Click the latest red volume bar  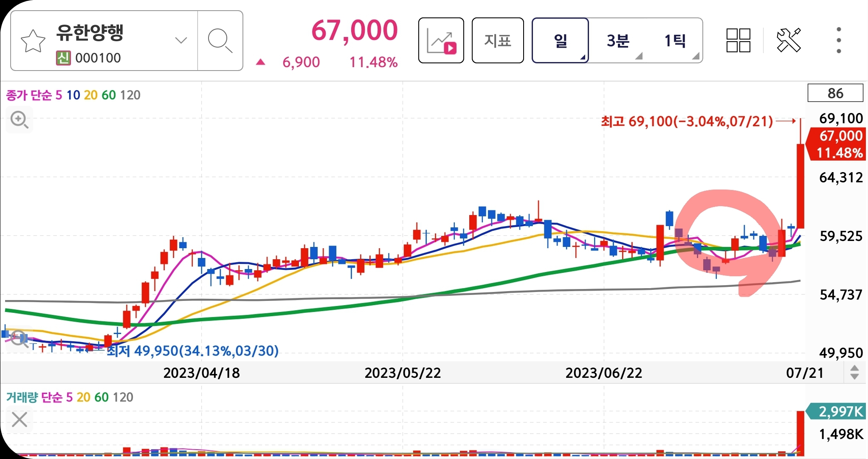(800, 433)
